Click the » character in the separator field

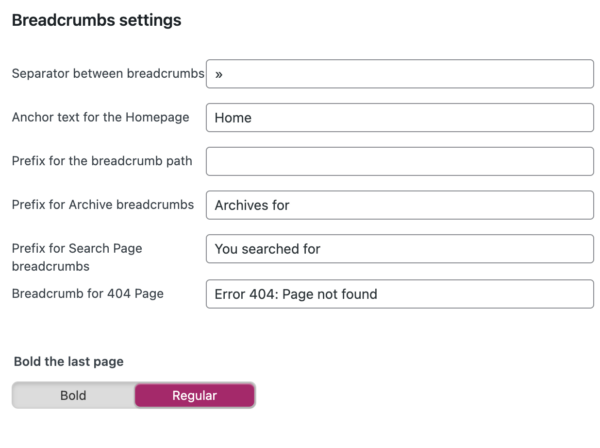coord(218,75)
